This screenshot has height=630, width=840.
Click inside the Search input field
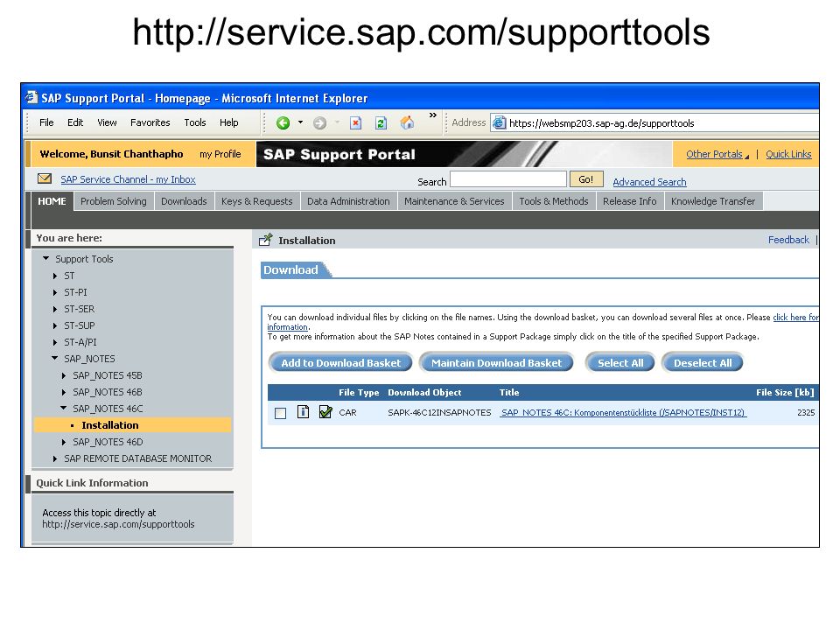pos(507,179)
